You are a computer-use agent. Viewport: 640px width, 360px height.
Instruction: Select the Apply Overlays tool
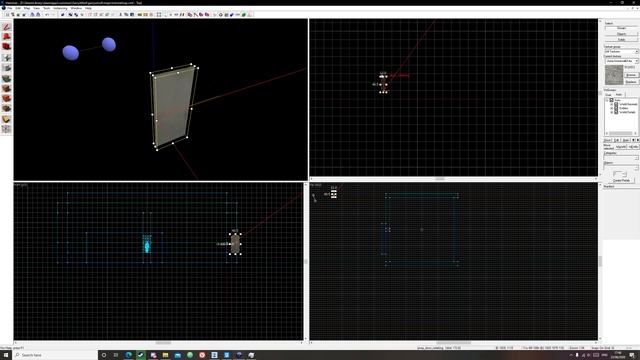6,109
